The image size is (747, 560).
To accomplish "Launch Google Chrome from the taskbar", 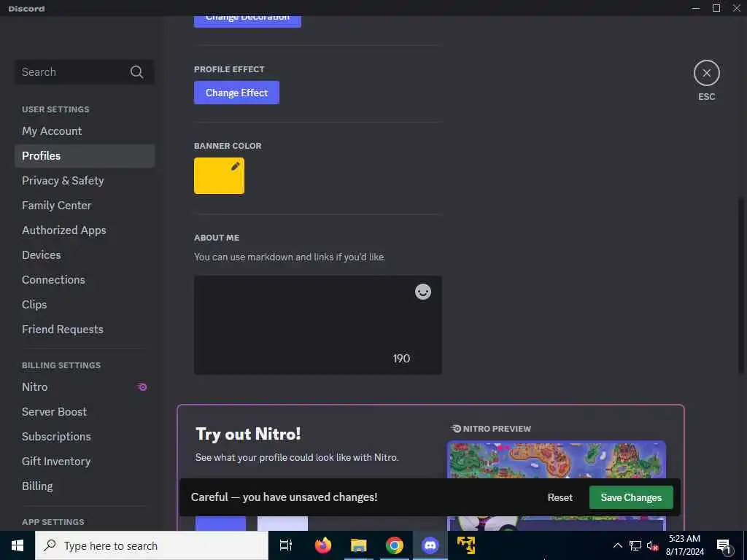I will pyautogui.click(x=395, y=545).
